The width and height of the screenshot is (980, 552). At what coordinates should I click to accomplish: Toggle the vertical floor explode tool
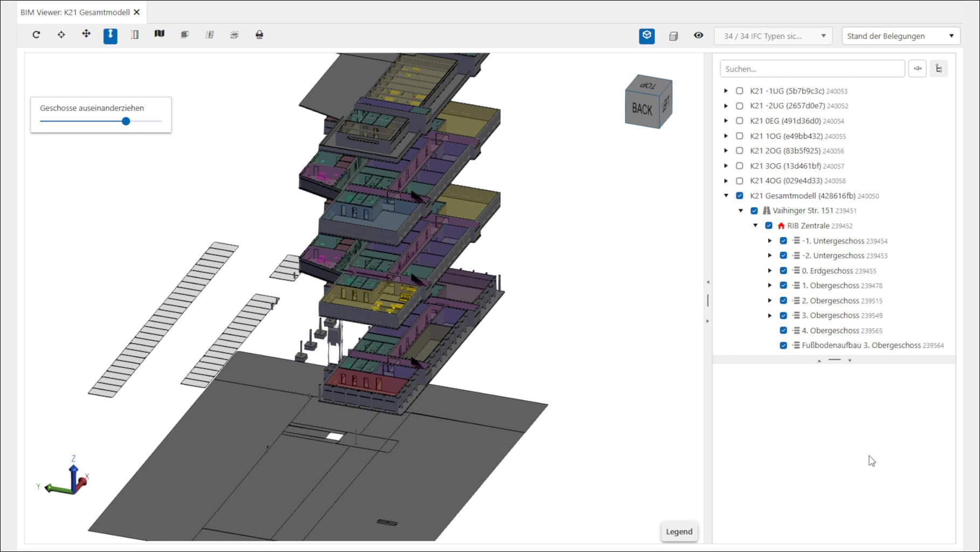tap(110, 36)
